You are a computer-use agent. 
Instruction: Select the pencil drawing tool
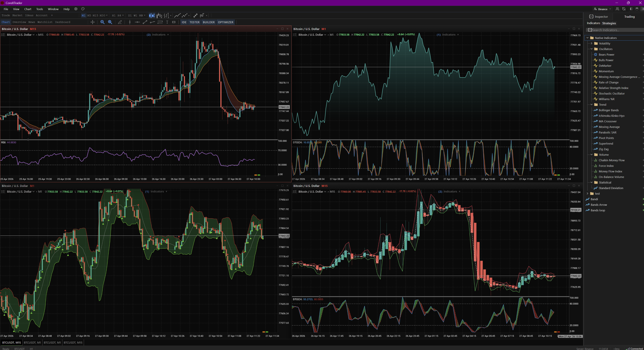(x=120, y=22)
